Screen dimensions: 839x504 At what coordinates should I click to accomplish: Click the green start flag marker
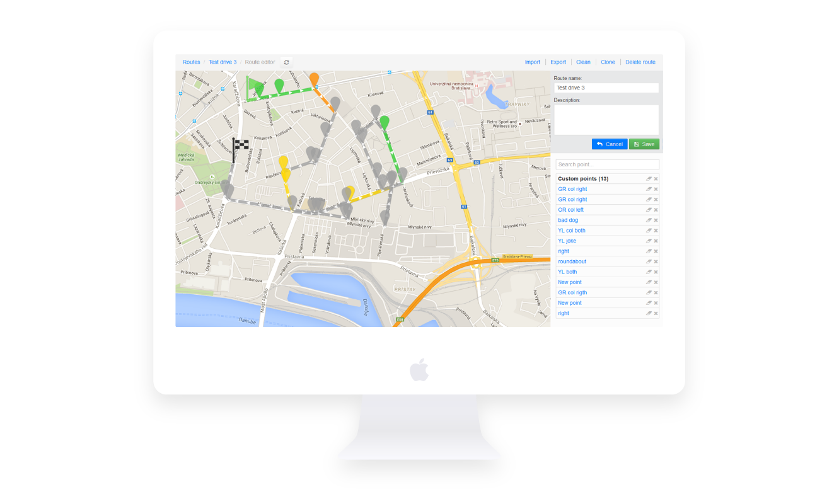pos(254,85)
